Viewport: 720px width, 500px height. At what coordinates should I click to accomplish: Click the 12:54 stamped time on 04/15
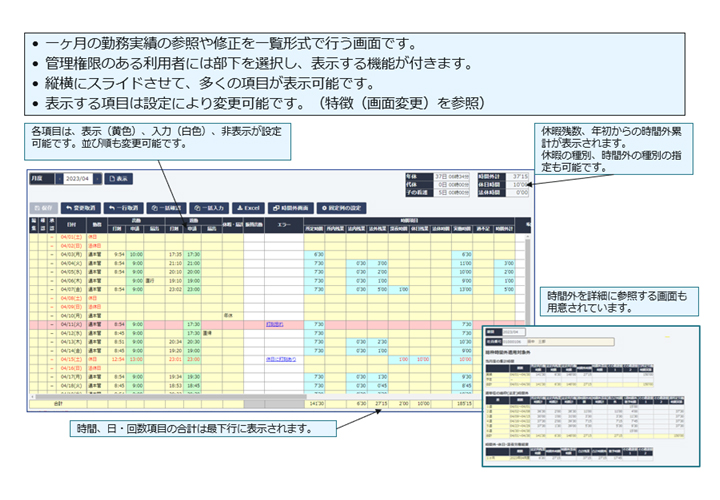pos(117,360)
